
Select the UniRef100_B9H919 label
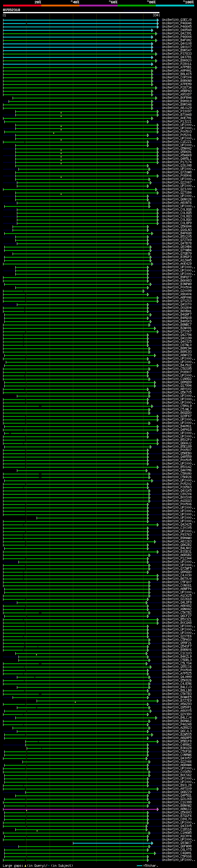point(177,101)
